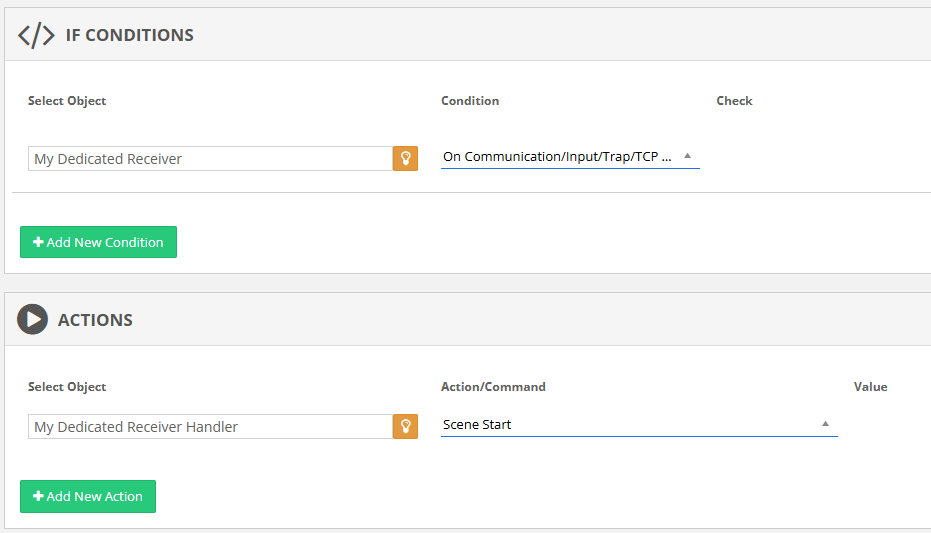
Task: Click lightbulb button next to Receiver Handler field
Action: click(x=405, y=426)
